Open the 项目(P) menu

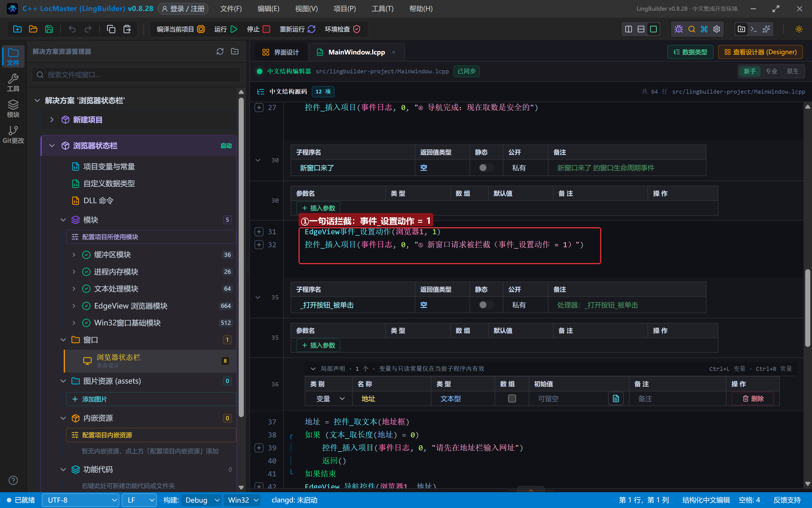(x=344, y=9)
